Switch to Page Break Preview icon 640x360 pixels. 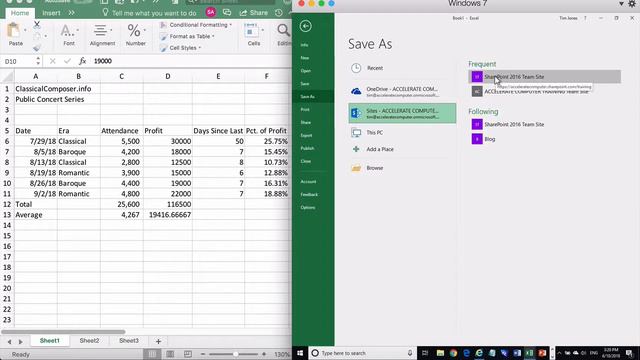pyautogui.click(x=187, y=354)
